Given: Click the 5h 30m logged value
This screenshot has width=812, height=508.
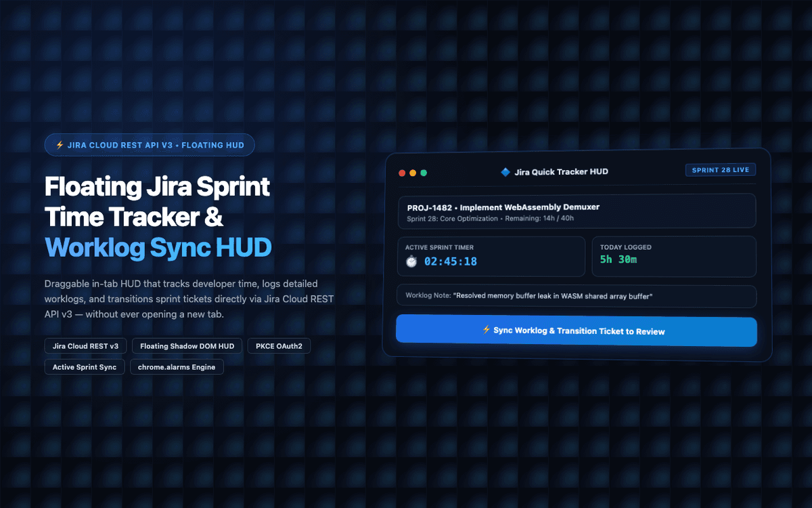Looking at the screenshot, I should click(x=618, y=259).
